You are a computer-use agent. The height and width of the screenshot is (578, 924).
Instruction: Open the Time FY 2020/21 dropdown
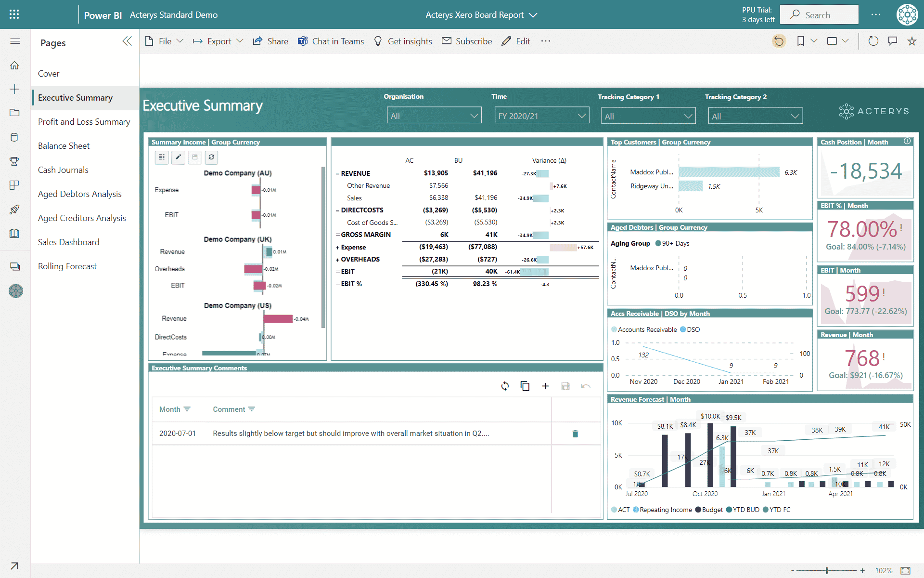coord(542,116)
